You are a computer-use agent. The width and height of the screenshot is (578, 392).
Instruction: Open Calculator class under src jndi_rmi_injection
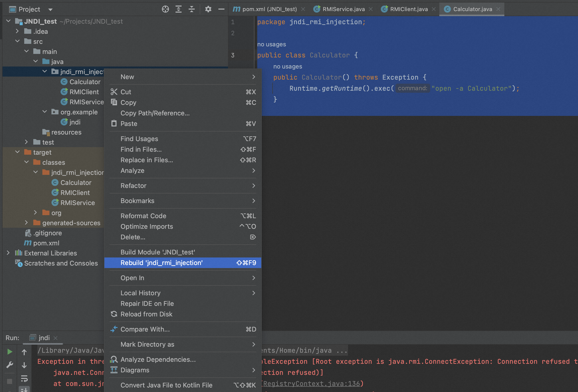click(85, 82)
